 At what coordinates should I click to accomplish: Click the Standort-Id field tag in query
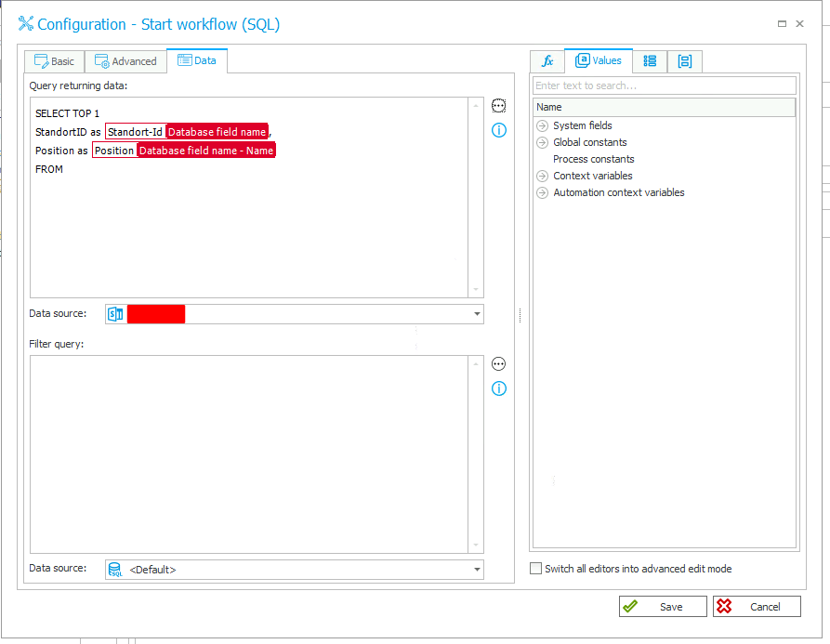click(x=135, y=132)
